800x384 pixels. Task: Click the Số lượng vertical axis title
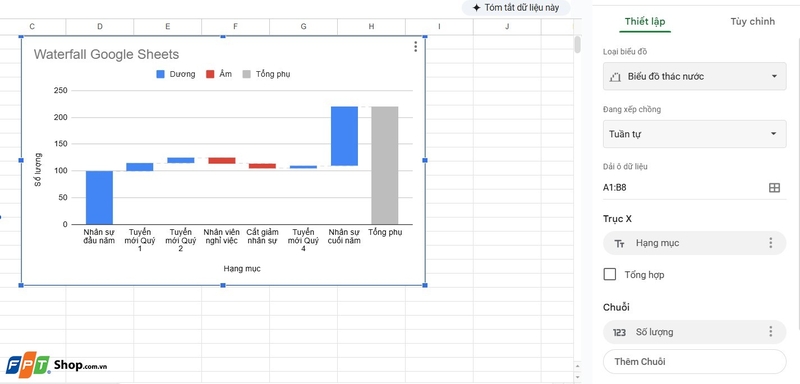click(38, 169)
